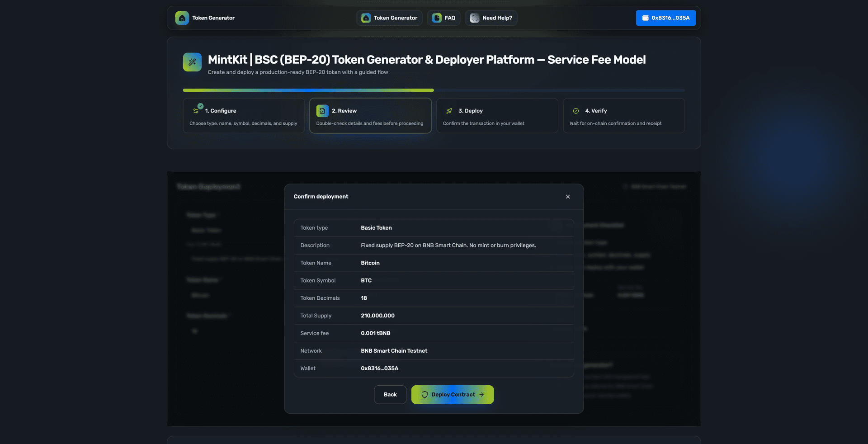Viewport: 868px width, 444px height.
Task: Open the Token Generator nav tab
Action: click(x=389, y=18)
